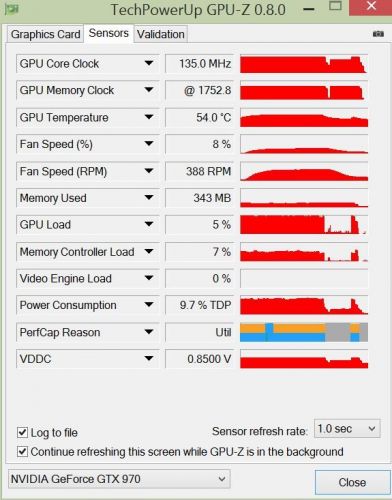392x500 pixels.
Task: Open the Sensor refresh rate combo box
Action: coord(347,429)
